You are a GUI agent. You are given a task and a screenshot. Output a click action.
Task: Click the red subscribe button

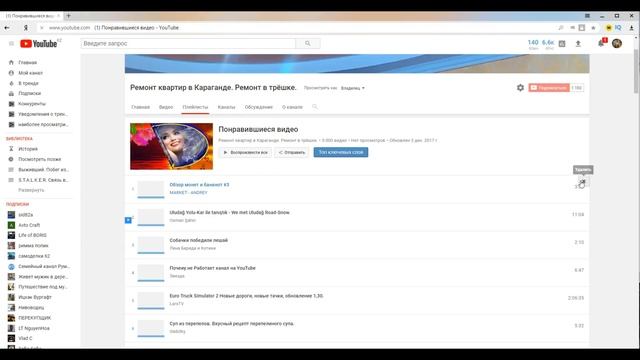point(549,88)
